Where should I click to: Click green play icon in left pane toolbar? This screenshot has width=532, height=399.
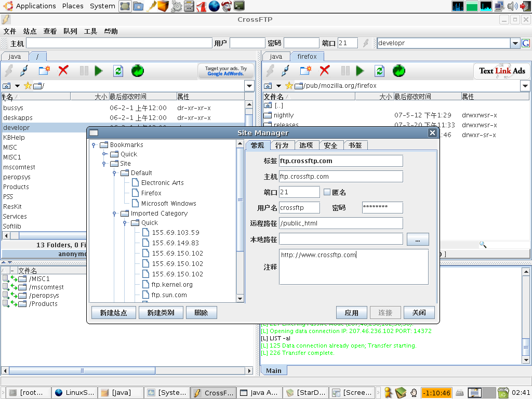99,71
